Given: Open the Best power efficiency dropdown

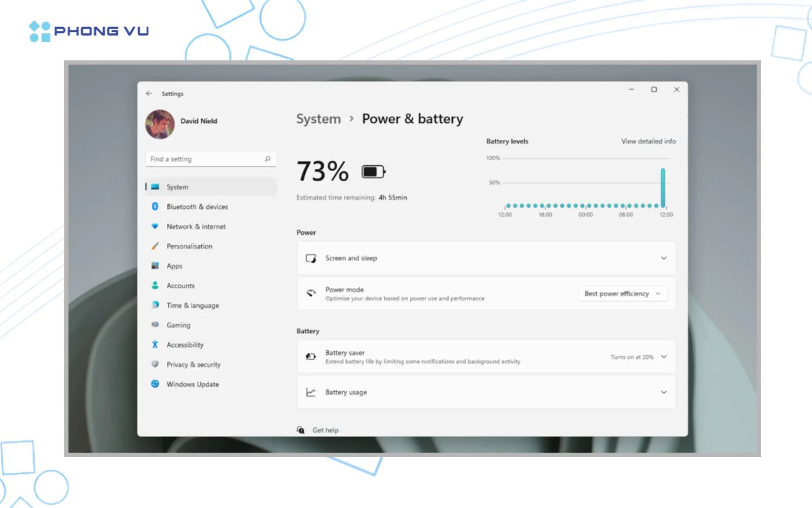Looking at the screenshot, I should coord(623,294).
